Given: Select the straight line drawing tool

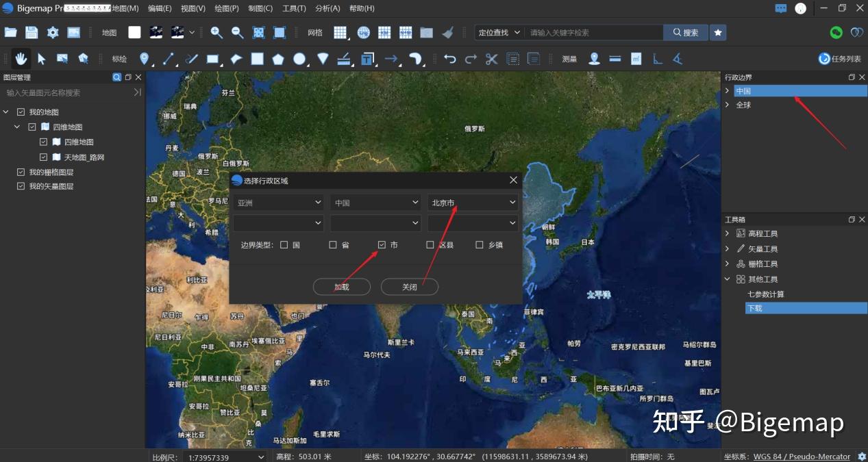Looking at the screenshot, I should (169, 59).
